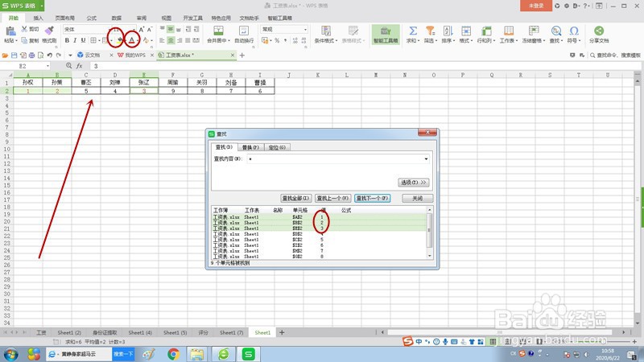The height and width of the screenshot is (362, 644).
Task: Open Google Chrome from taskbar
Action: point(173,354)
